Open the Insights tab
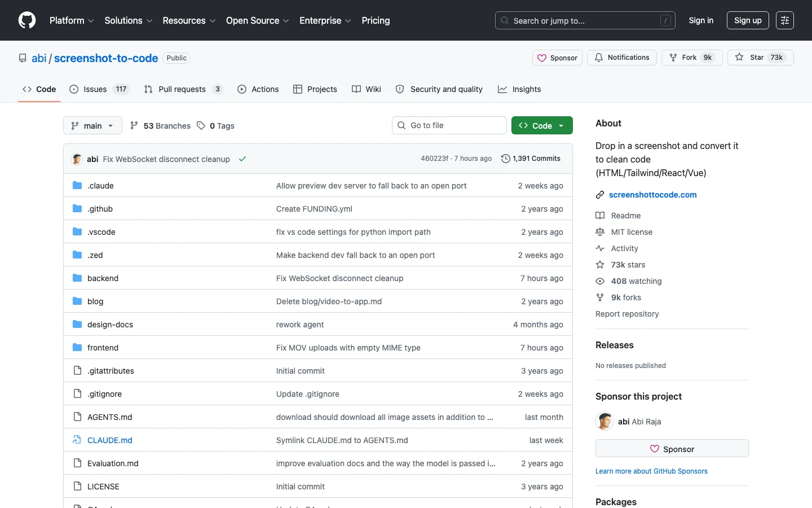The height and width of the screenshot is (508, 812). (x=519, y=89)
